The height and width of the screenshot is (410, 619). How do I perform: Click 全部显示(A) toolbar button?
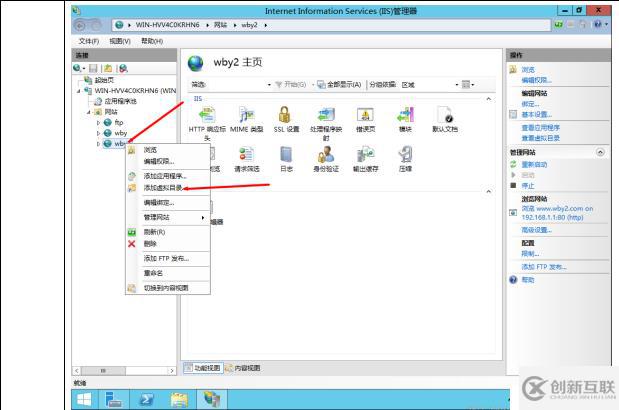(340, 84)
